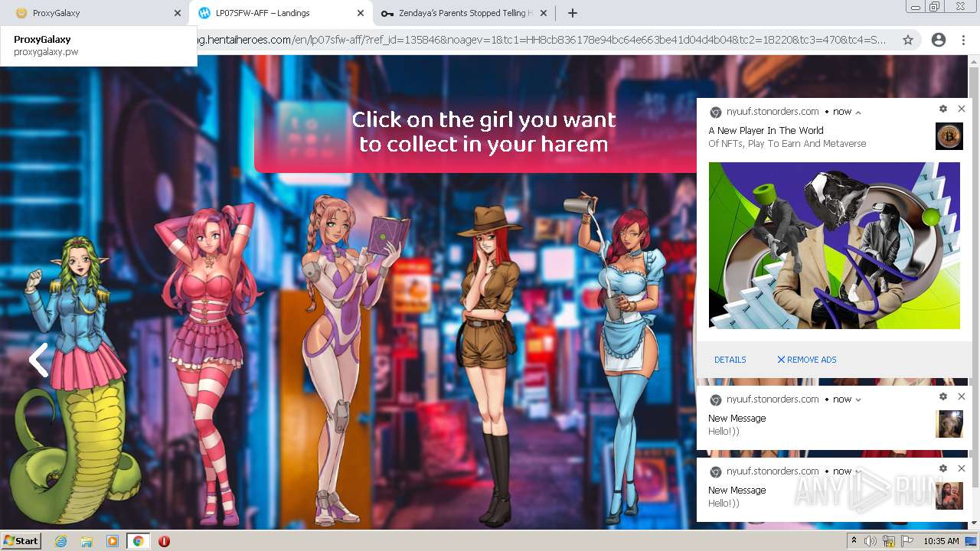Click the network tray icon
Image resolution: width=980 pixels, height=551 pixels.
point(889,541)
